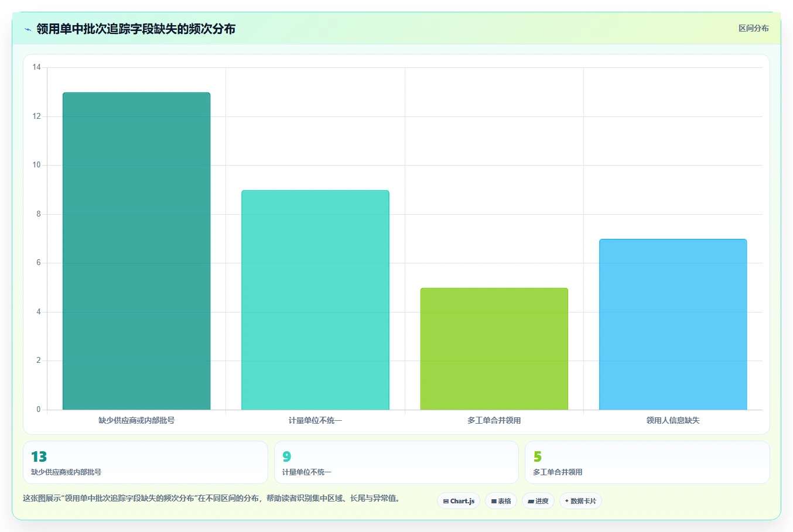Click x-axis label 多工单合并领用
The image size is (793, 532).
[x=494, y=420]
